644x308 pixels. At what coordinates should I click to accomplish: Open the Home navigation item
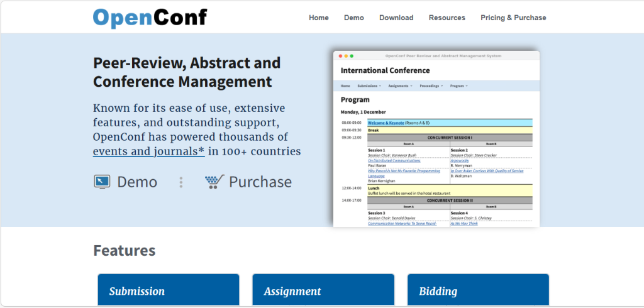click(319, 18)
